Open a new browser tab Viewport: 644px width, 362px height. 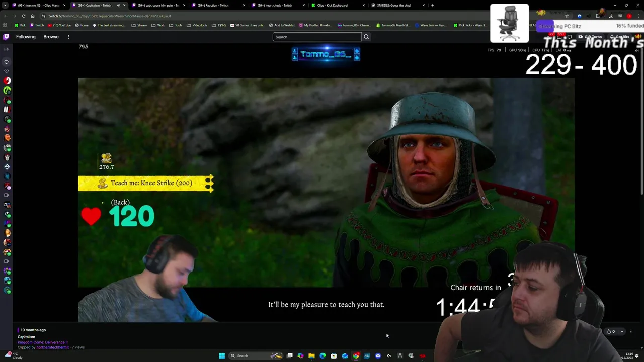point(433,5)
